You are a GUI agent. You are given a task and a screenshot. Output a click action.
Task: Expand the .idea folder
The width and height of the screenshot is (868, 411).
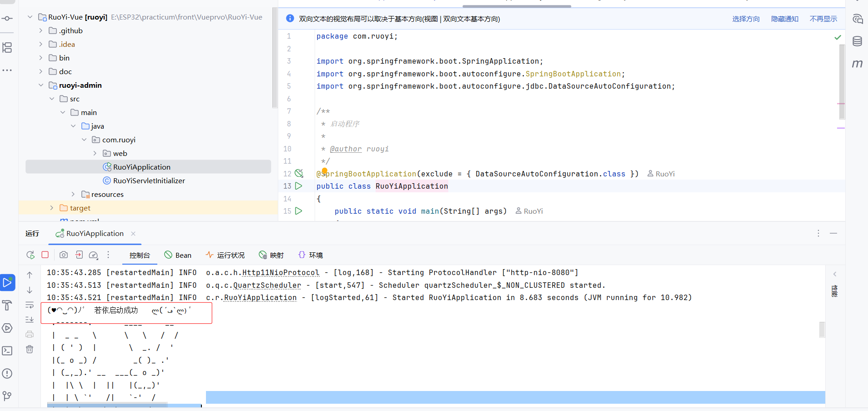click(41, 45)
